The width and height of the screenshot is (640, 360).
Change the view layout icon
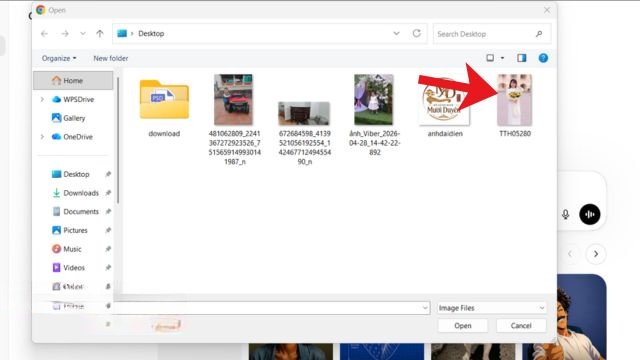[490, 58]
